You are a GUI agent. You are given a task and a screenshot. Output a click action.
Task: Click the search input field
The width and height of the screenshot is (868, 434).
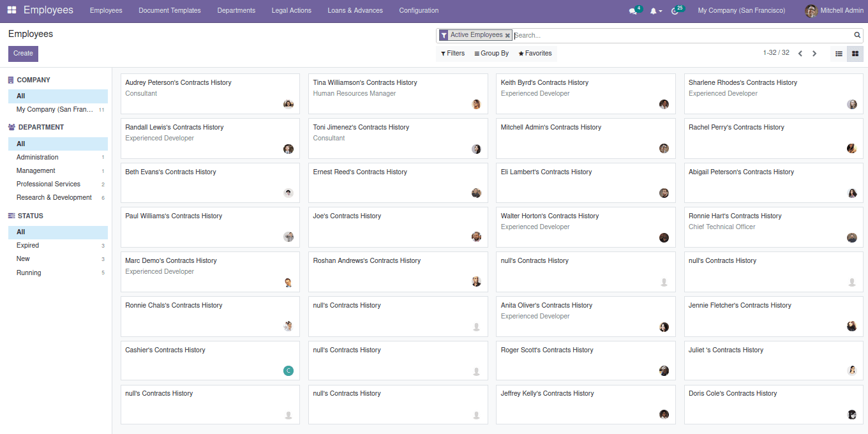coord(683,36)
